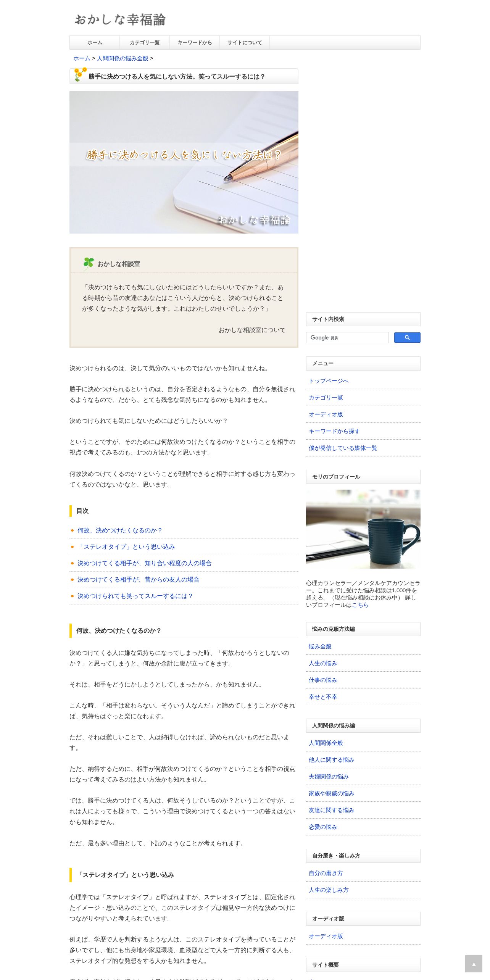Open 仕事の悩み sidebar link
Screen dimensions: 490x980
coord(323,680)
